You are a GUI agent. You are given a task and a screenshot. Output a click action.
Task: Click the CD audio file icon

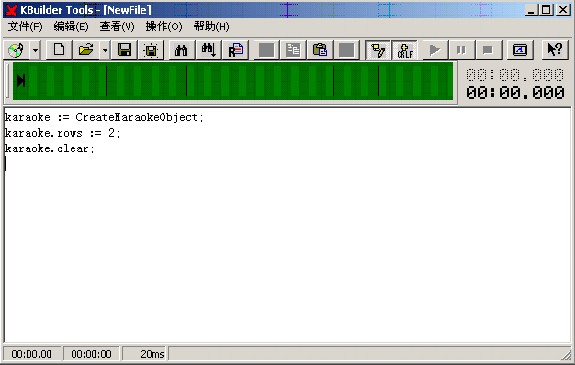[16, 50]
